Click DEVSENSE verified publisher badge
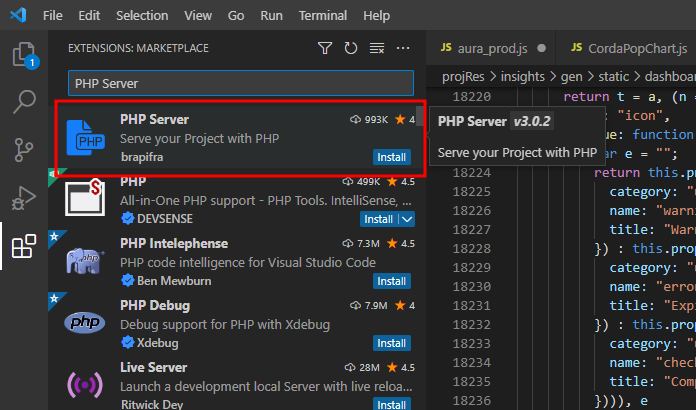The height and width of the screenshot is (410, 696). click(x=127, y=218)
